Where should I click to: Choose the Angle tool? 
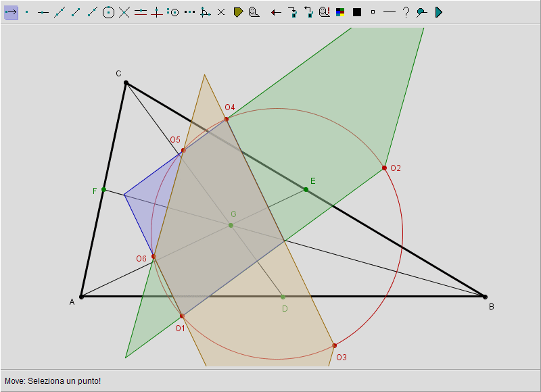tap(206, 12)
